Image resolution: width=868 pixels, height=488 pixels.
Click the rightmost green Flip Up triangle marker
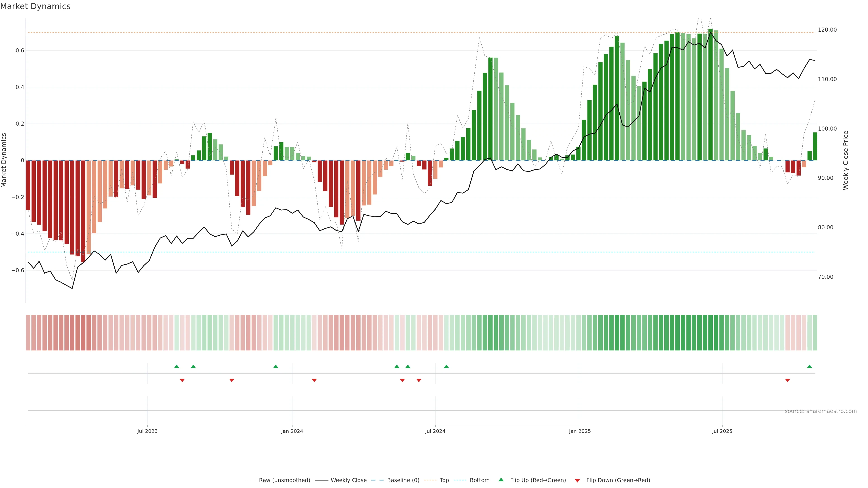[x=809, y=366]
